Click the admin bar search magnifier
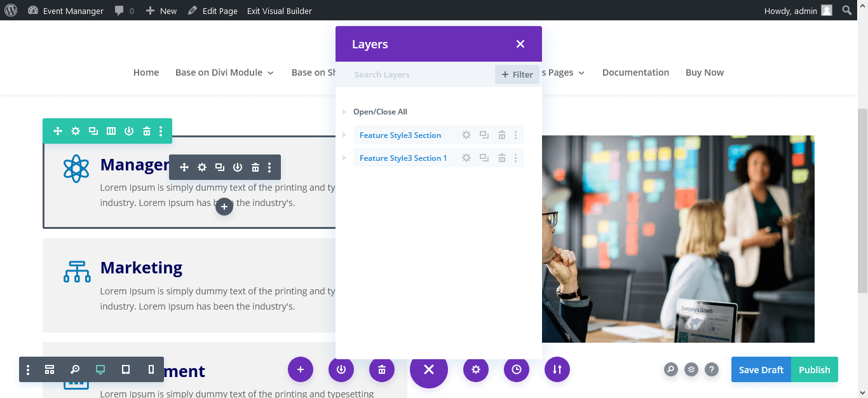Viewport: 868px width, 398px height. click(847, 10)
